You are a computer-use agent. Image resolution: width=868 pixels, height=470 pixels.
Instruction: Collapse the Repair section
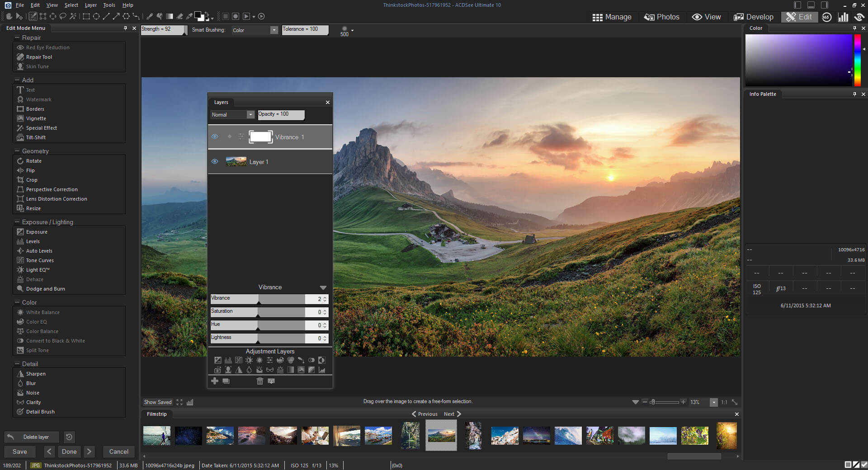(x=17, y=38)
